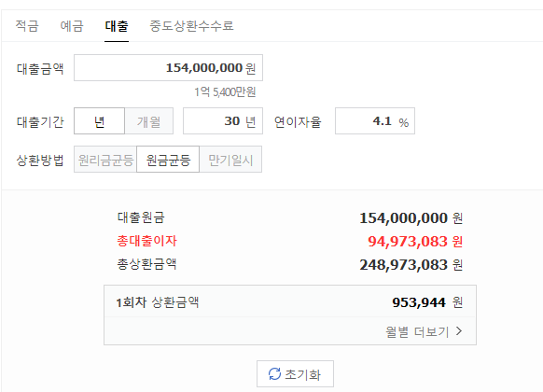Click the 1회차 상환금액 row
This screenshot has width=543, height=392.
coord(290,302)
